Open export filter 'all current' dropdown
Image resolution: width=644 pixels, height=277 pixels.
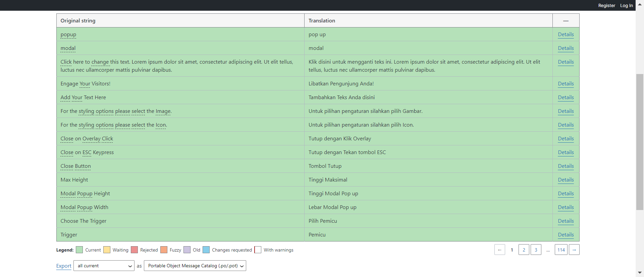[x=104, y=266]
